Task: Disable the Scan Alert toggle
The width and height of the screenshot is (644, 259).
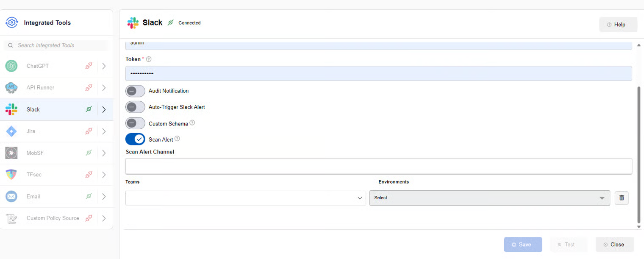Action: coord(135,139)
